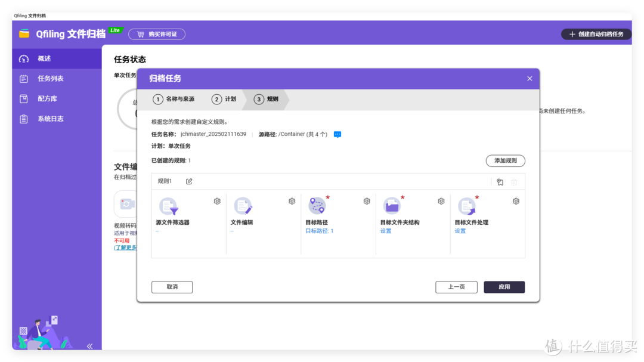This screenshot has height=362, width=644.
Task: Go to step 2 计划
Action: pyautogui.click(x=224, y=100)
